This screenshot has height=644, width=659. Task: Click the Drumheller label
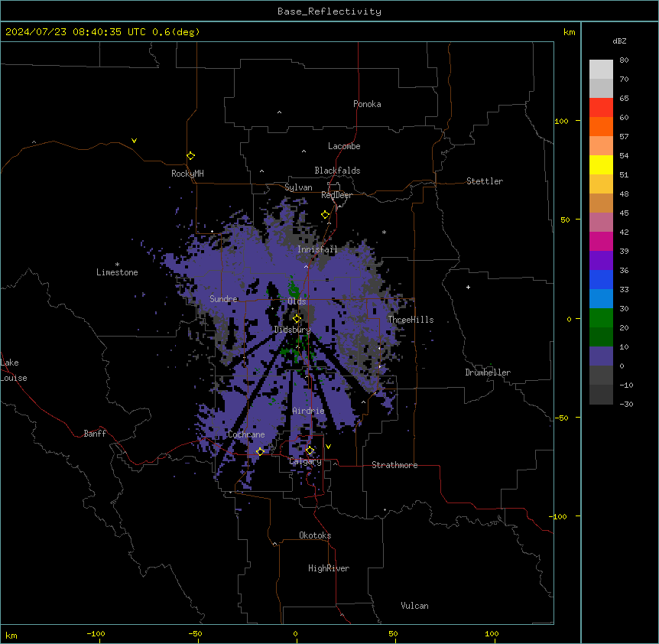point(488,372)
